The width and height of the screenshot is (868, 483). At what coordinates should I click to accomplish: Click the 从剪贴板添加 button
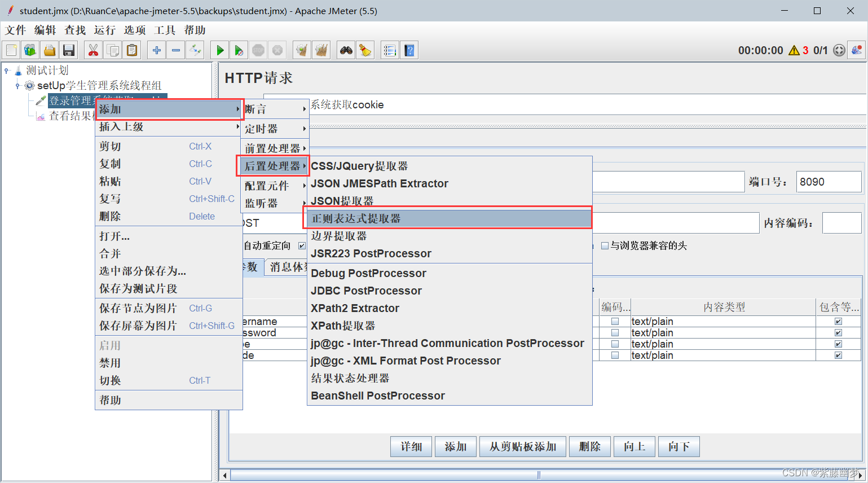tap(523, 446)
